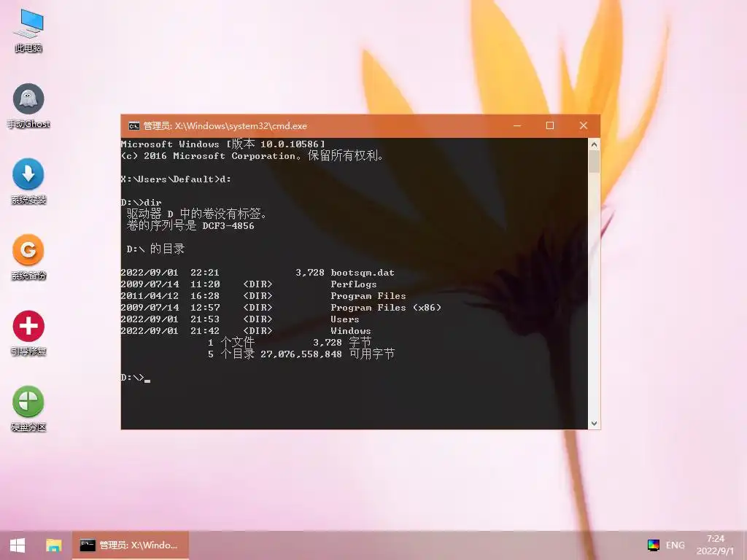747x560 pixels.
Task: Minimize the cmd.exe window
Action: coord(517,125)
